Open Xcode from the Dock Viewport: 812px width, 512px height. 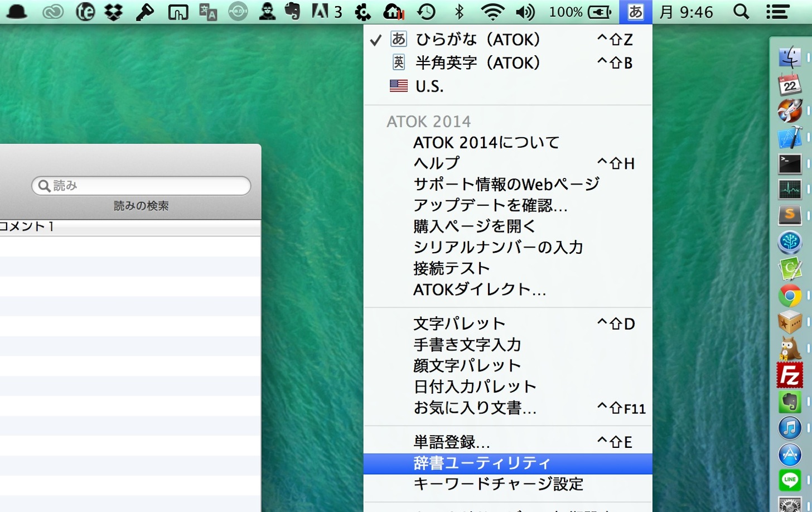click(x=790, y=137)
